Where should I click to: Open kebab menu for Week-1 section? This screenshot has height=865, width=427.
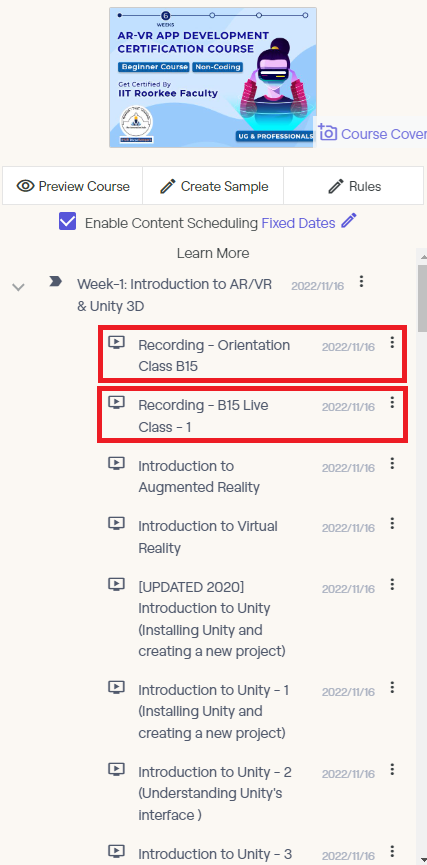click(361, 282)
